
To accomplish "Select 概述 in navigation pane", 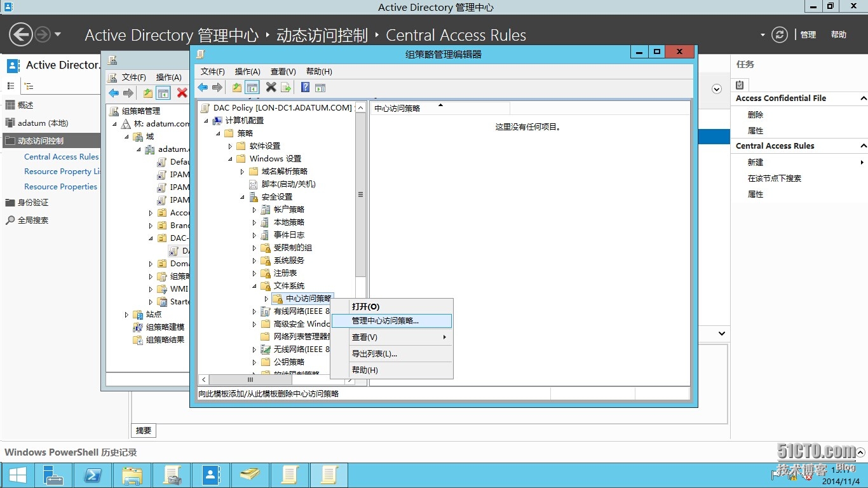I will [x=25, y=105].
